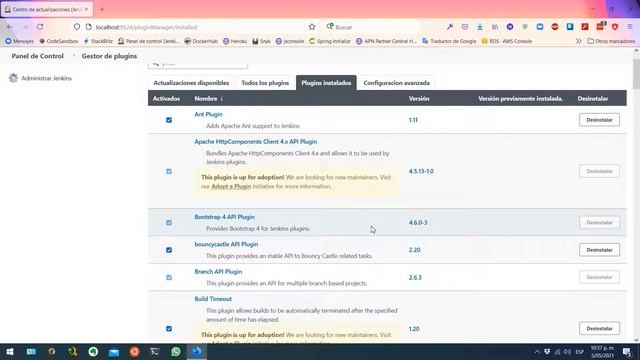
Task: Open Spring Initializr bookmark
Action: tap(330, 41)
